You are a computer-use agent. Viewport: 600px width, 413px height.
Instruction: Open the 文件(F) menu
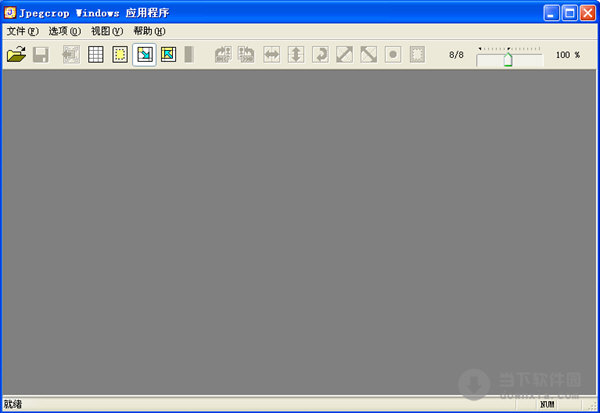pos(22,31)
